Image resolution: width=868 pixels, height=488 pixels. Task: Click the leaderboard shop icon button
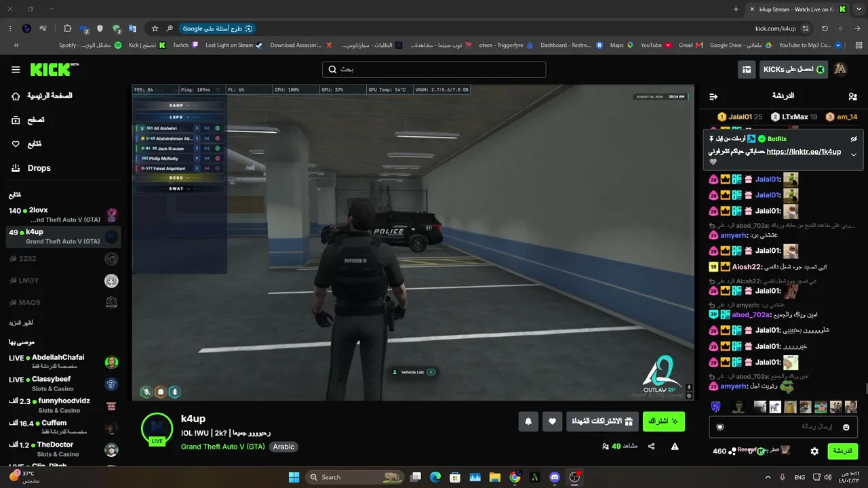pyautogui.click(x=747, y=70)
